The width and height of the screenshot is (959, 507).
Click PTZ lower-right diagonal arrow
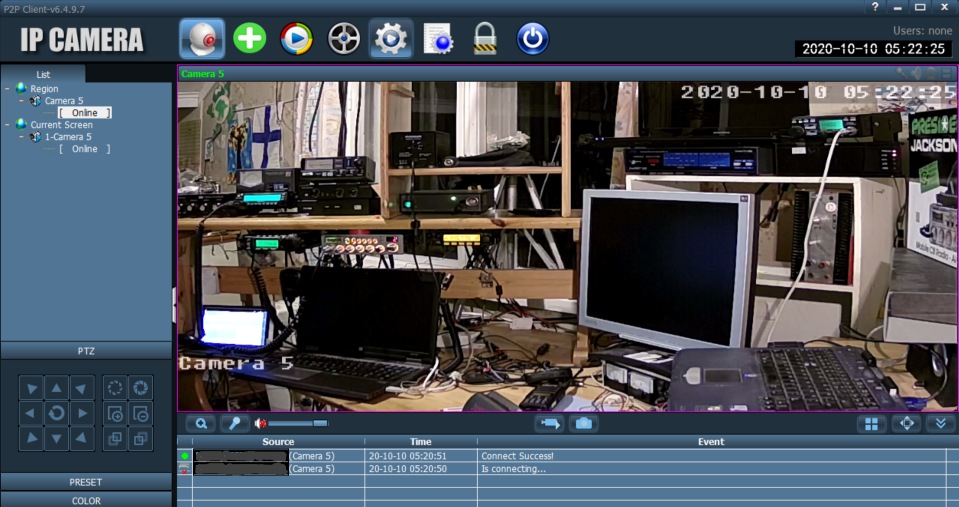(82, 438)
